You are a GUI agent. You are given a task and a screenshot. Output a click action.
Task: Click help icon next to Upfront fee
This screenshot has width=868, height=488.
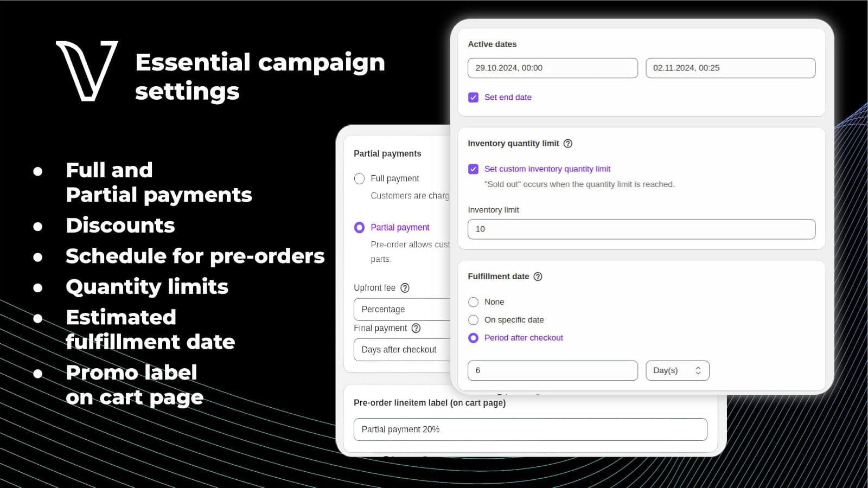pyautogui.click(x=405, y=288)
